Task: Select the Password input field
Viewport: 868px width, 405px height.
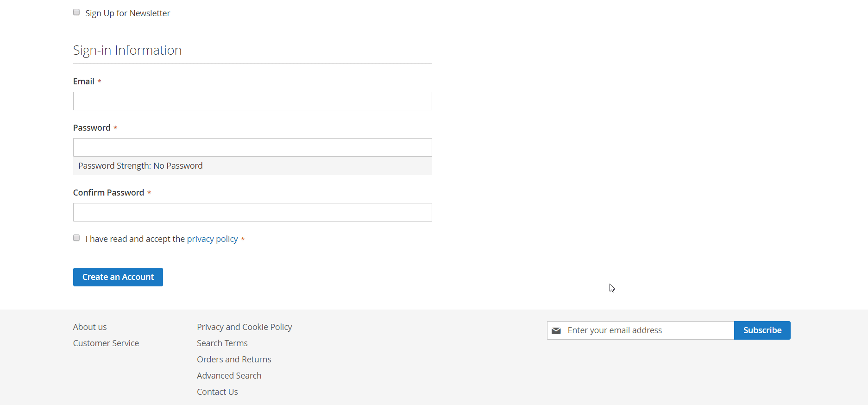Action: pos(252,147)
